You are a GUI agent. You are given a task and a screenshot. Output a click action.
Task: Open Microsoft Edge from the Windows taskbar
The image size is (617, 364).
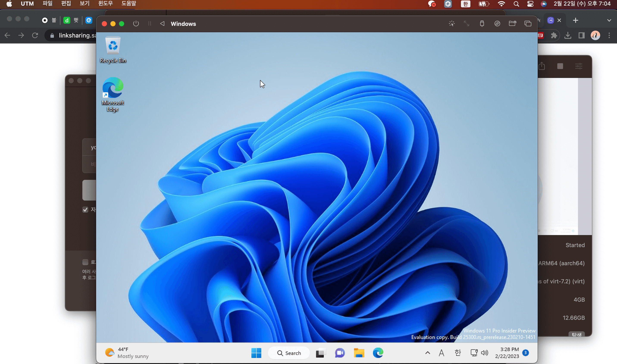378,353
